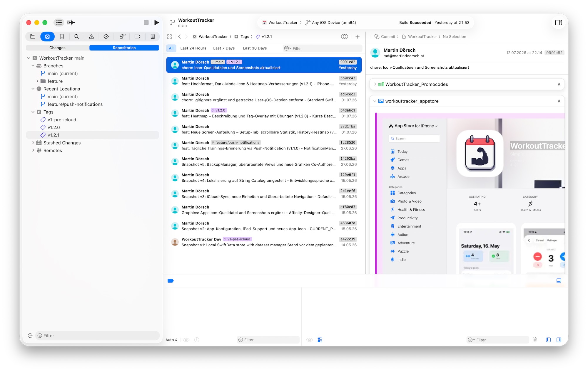Switch to the Repositories tab

coord(124,48)
